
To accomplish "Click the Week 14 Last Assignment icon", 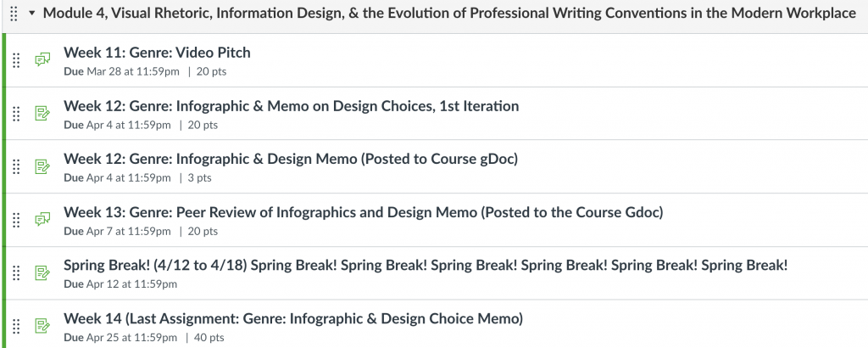I will pyautogui.click(x=42, y=326).
